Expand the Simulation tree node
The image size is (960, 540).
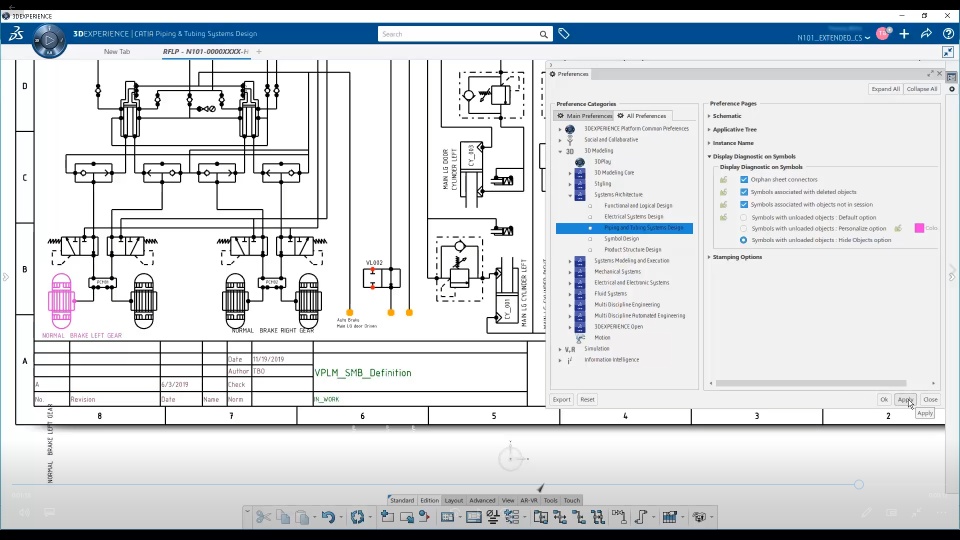click(x=560, y=349)
